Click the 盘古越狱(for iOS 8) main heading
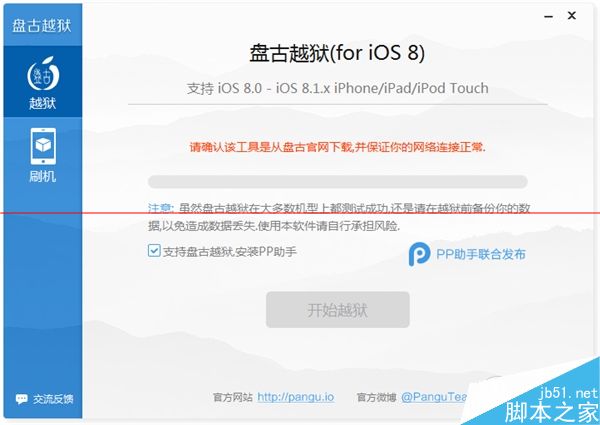 (x=337, y=53)
